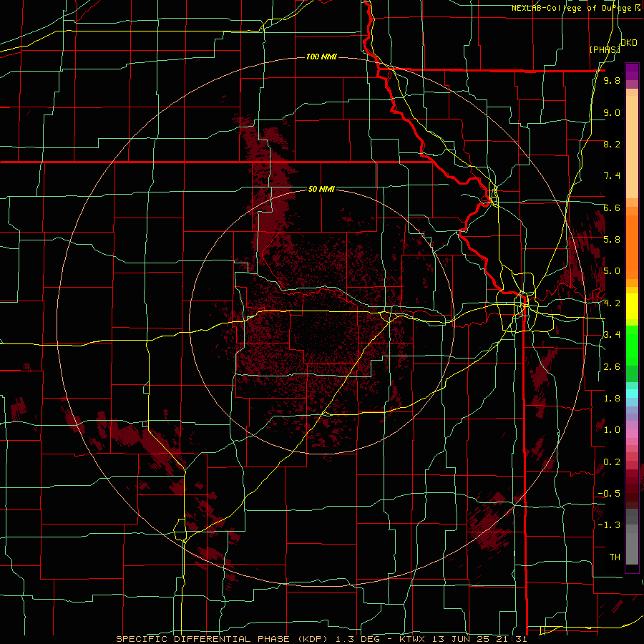The width and height of the screenshot is (644, 644).
Task: Click the 1.8 scale value
Action: [612, 399]
